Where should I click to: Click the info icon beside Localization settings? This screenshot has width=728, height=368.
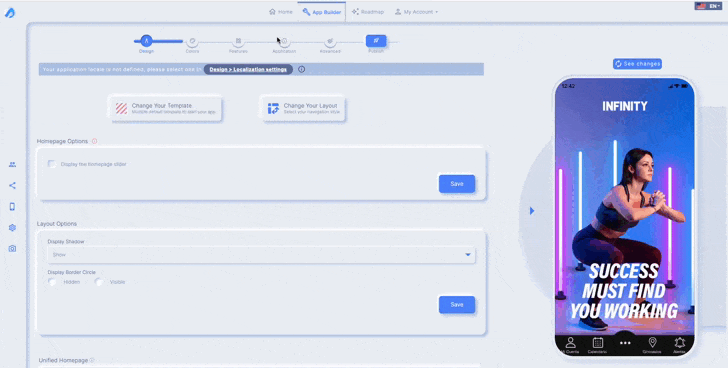click(302, 70)
